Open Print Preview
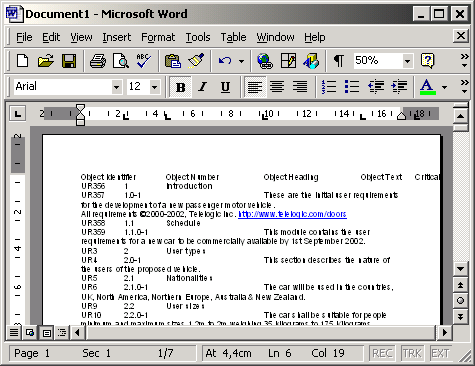The width and height of the screenshot is (475, 366). tap(121, 61)
